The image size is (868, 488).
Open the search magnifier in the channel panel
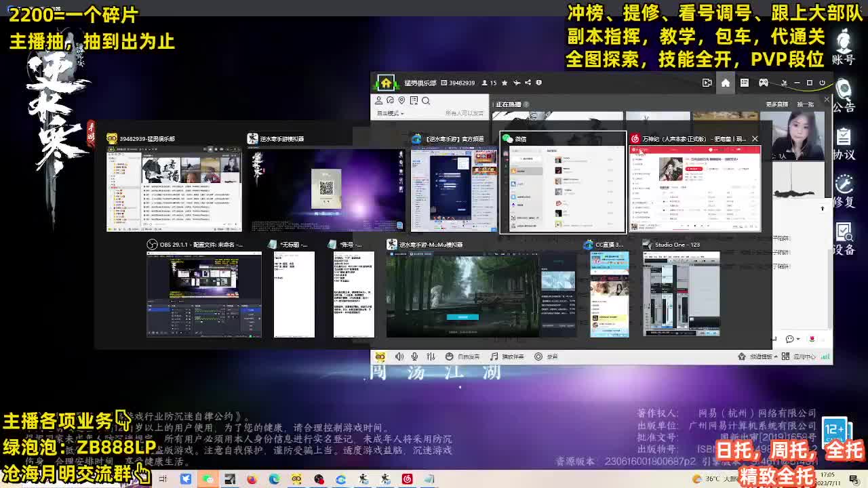[425, 100]
